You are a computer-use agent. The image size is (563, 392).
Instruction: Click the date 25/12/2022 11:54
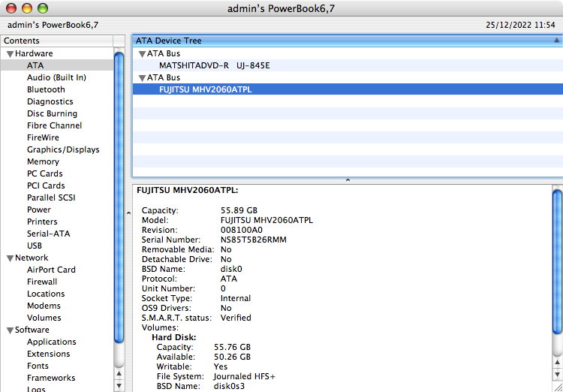[520, 25]
